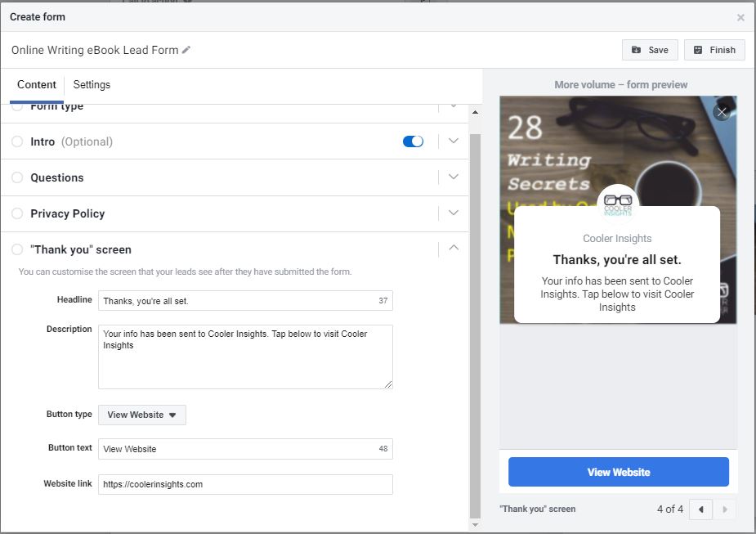Collapse the "Thank you" screen section
Screen dimensions: 756x534
click(x=454, y=248)
